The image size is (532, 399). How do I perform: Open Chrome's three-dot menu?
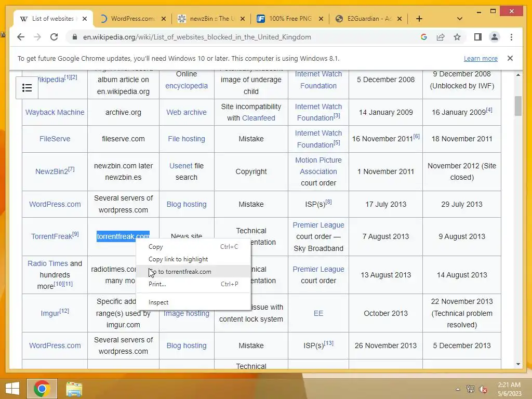point(511,37)
